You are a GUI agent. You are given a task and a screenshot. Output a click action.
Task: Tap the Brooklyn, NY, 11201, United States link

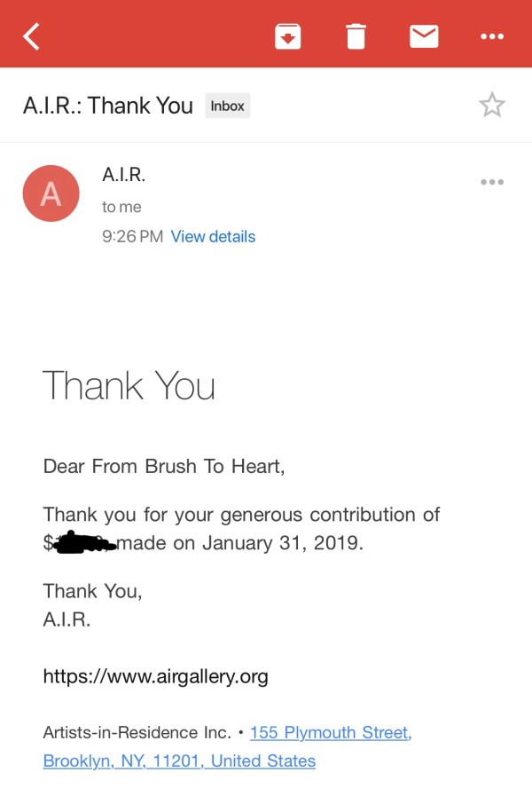(179, 761)
